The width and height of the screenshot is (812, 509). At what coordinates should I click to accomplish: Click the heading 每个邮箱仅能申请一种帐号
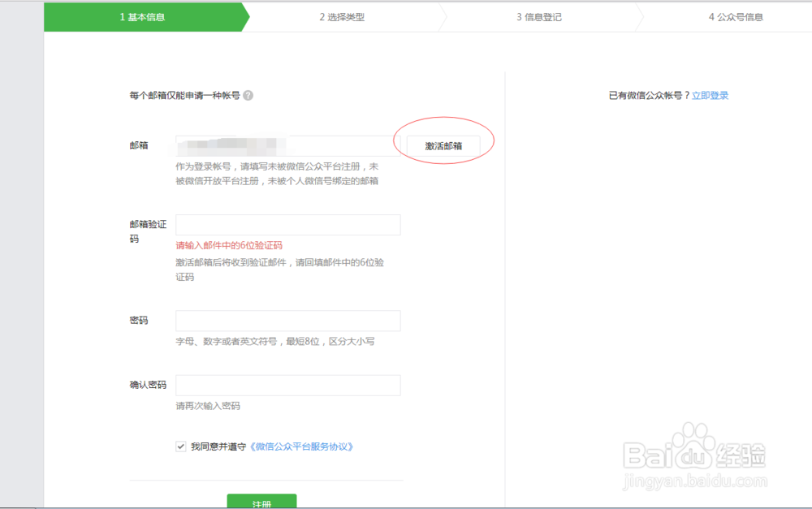coord(184,95)
